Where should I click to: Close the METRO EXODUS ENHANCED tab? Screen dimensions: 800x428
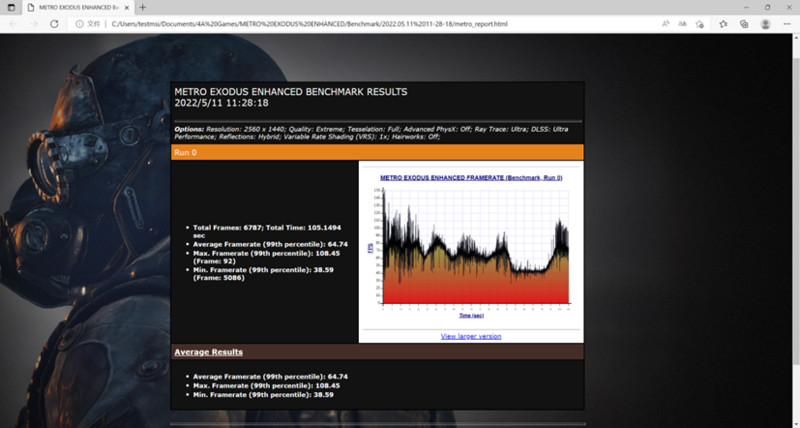tap(127, 7)
